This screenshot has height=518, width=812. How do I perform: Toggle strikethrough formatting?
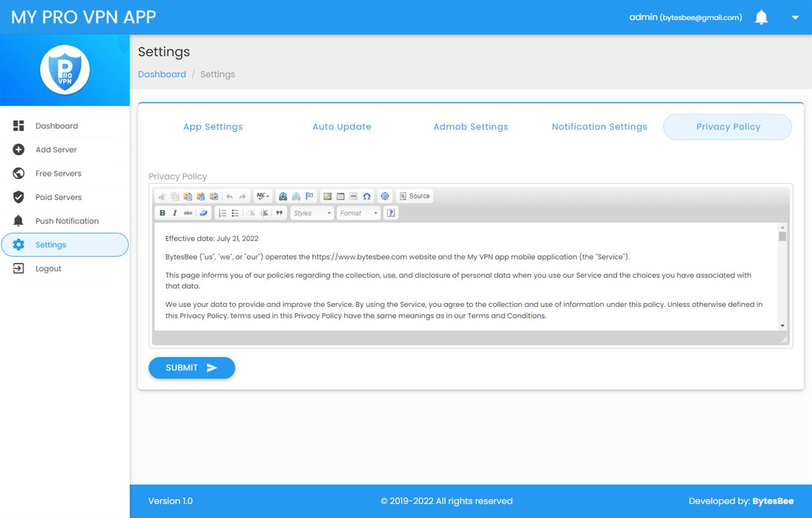click(x=188, y=214)
